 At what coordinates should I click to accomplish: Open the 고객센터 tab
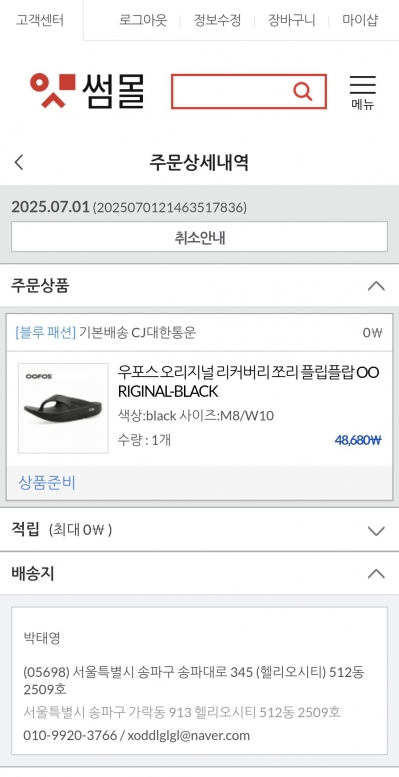(x=40, y=20)
